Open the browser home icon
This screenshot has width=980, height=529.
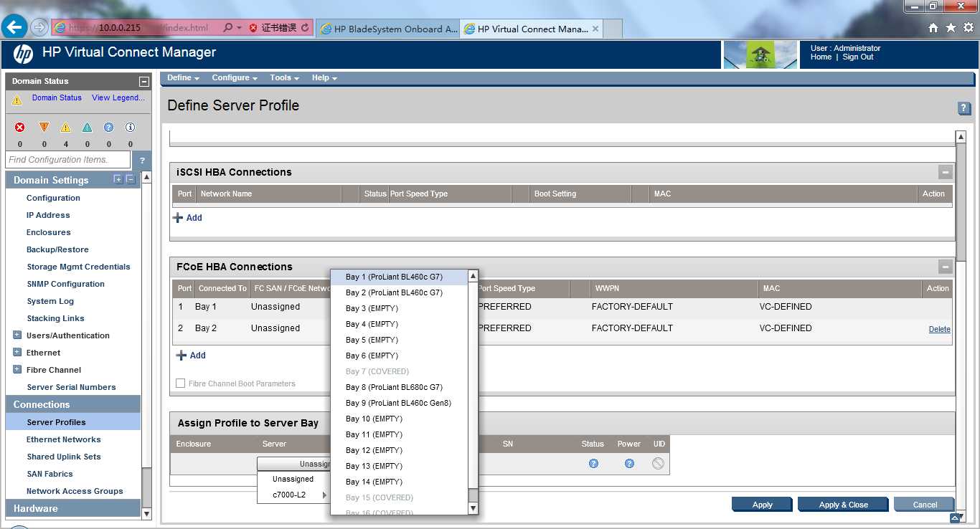(933, 28)
